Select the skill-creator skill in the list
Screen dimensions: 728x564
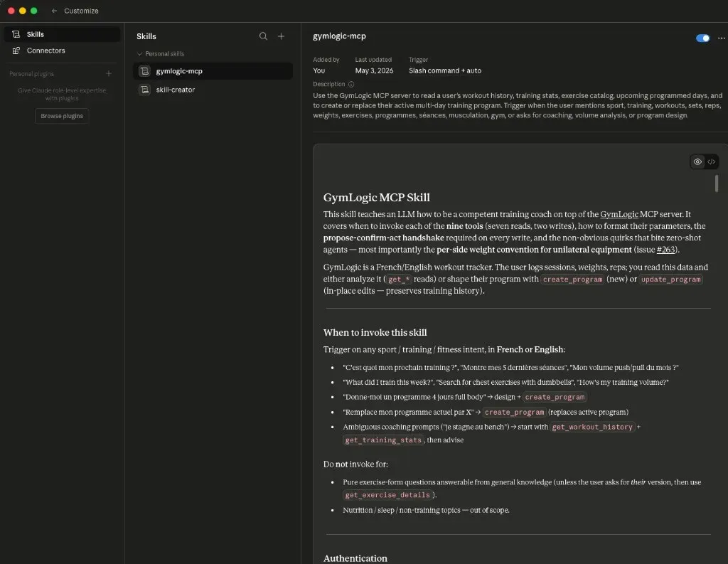[213, 90]
